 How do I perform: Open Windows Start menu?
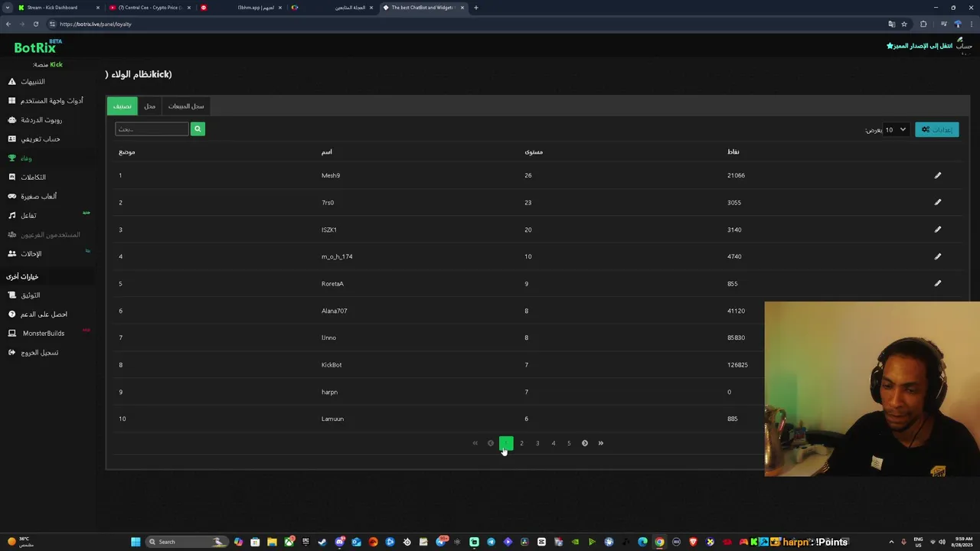pos(136,542)
